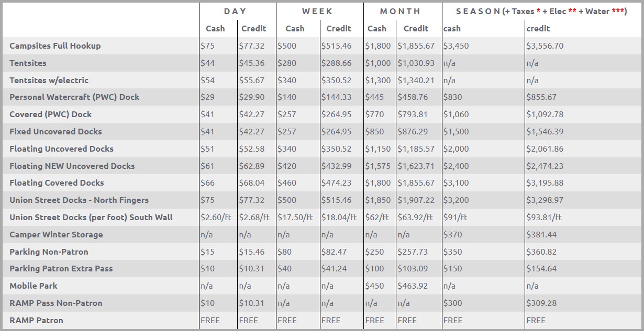Click Camper Winter Storage $370 season price
644x331 pixels.
pos(452,234)
